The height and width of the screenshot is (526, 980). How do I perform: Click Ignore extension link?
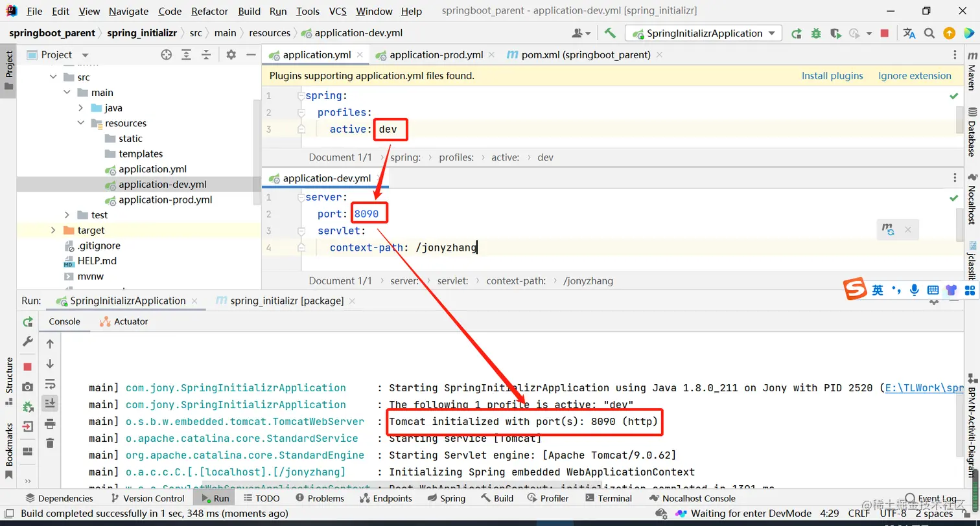[x=915, y=76]
